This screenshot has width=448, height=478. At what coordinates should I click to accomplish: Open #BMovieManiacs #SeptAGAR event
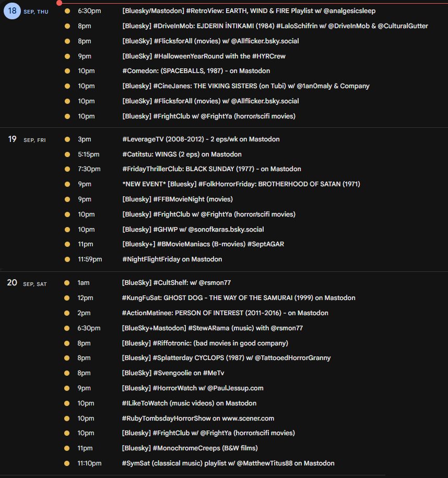[203, 244]
